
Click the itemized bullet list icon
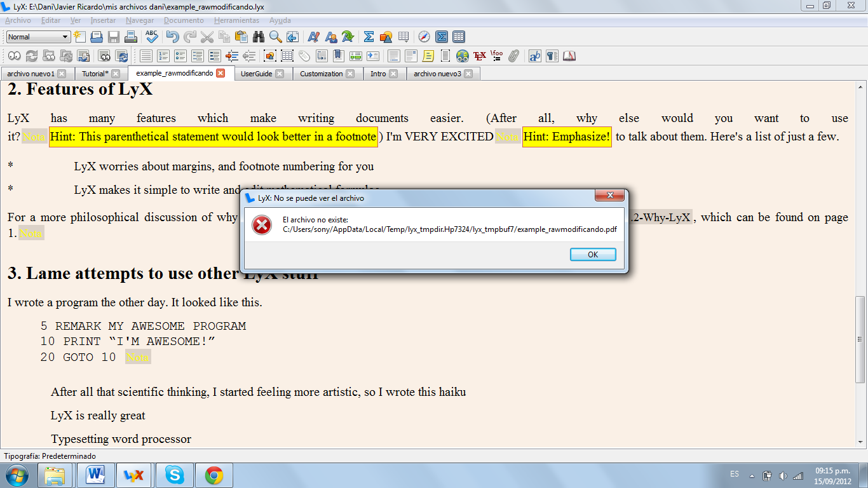click(x=180, y=56)
